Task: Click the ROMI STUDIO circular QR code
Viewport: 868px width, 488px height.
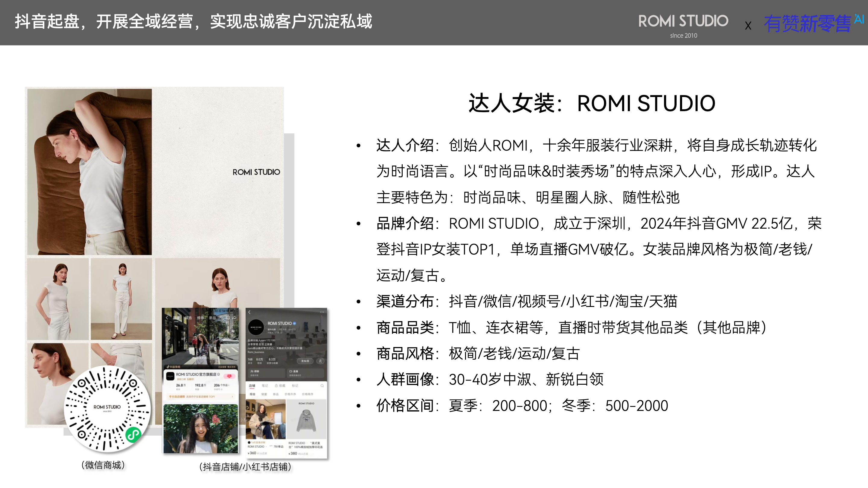Action: click(107, 408)
